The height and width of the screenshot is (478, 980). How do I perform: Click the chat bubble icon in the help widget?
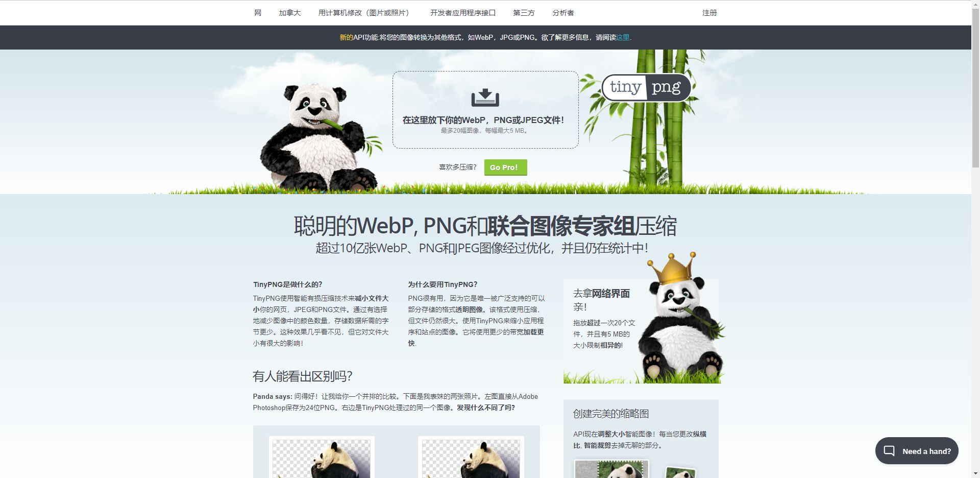click(889, 451)
